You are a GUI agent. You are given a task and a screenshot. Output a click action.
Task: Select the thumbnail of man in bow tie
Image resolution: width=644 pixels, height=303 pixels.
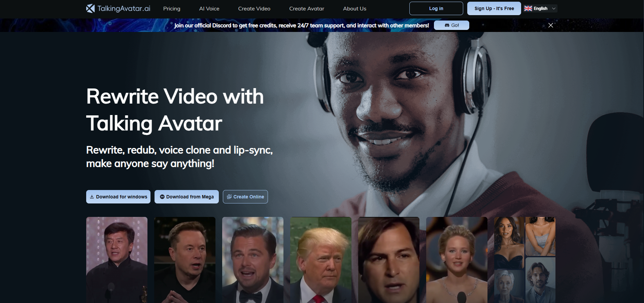[x=252, y=260]
